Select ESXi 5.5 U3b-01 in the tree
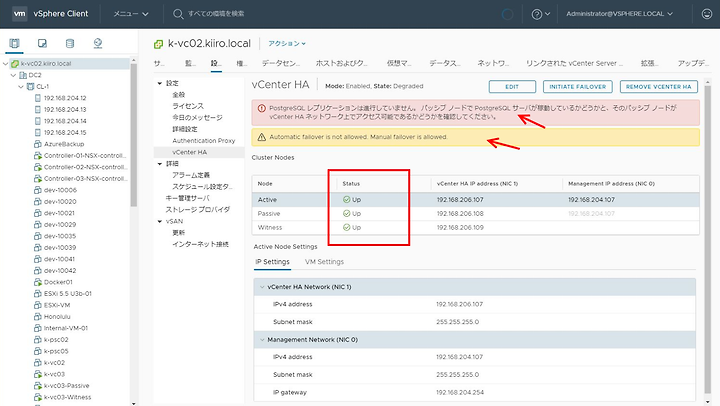The height and width of the screenshot is (406, 720). click(68, 293)
